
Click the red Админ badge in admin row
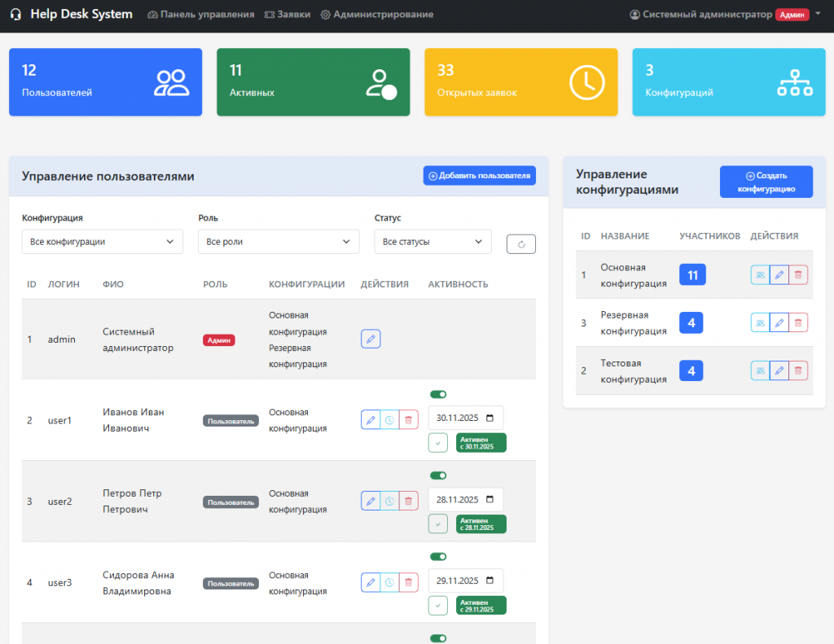coord(218,340)
